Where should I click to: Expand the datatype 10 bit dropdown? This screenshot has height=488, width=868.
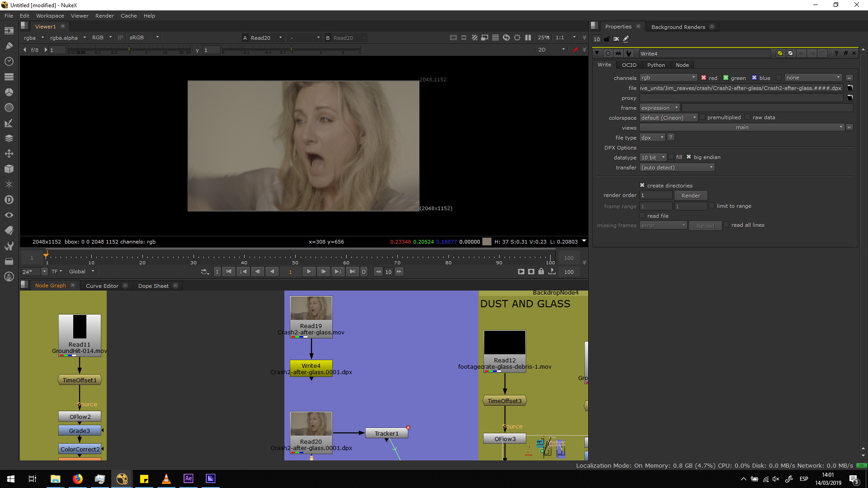[653, 157]
